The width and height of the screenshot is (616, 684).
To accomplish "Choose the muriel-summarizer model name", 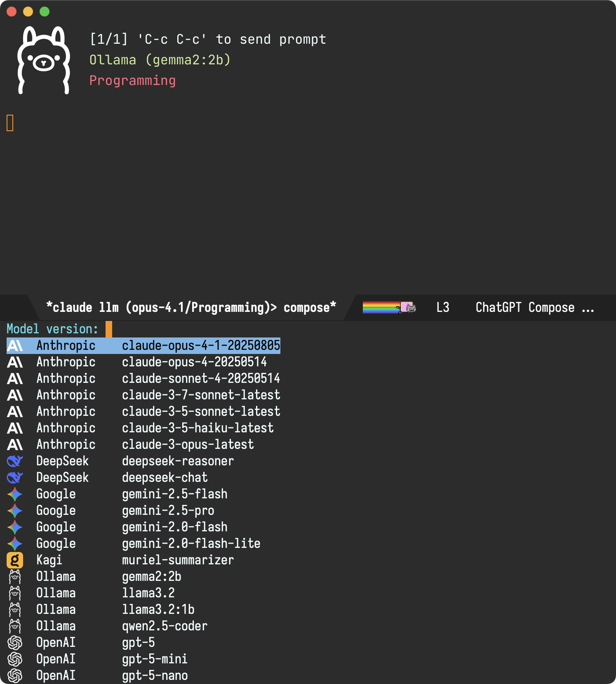I will [x=178, y=560].
